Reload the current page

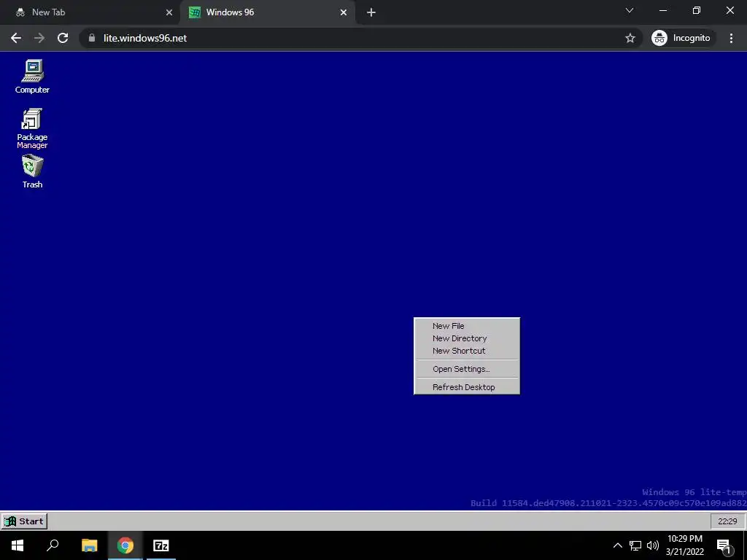click(x=63, y=38)
